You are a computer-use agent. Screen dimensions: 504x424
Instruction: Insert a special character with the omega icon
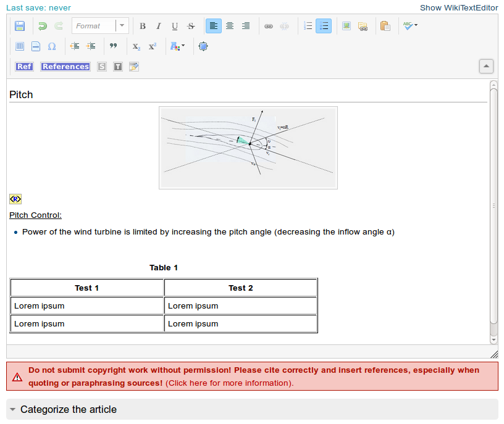pos(52,46)
